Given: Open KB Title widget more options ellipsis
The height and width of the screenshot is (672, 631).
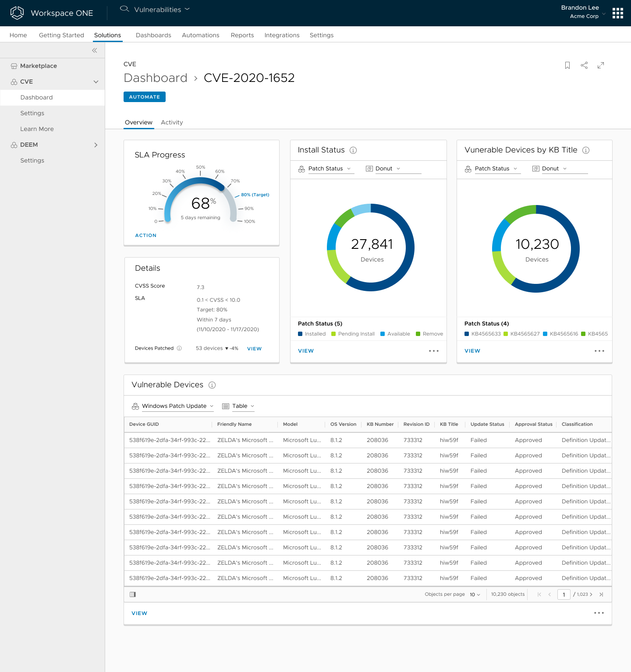Looking at the screenshot, I should tap(599, 351).
